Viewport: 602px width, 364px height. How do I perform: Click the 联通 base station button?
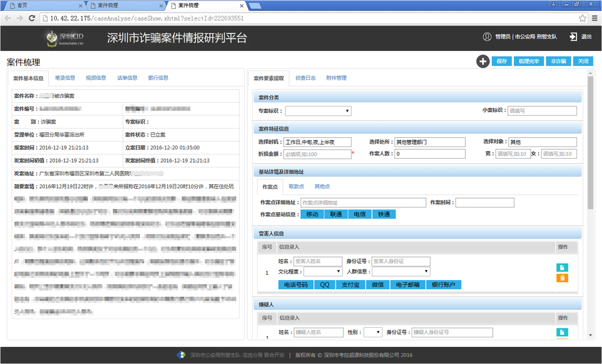pyautogui.click(x=336, y=214)
